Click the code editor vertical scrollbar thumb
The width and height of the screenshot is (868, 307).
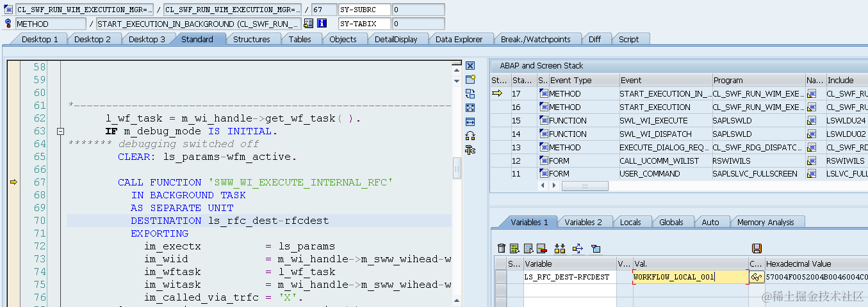point(456,169)
